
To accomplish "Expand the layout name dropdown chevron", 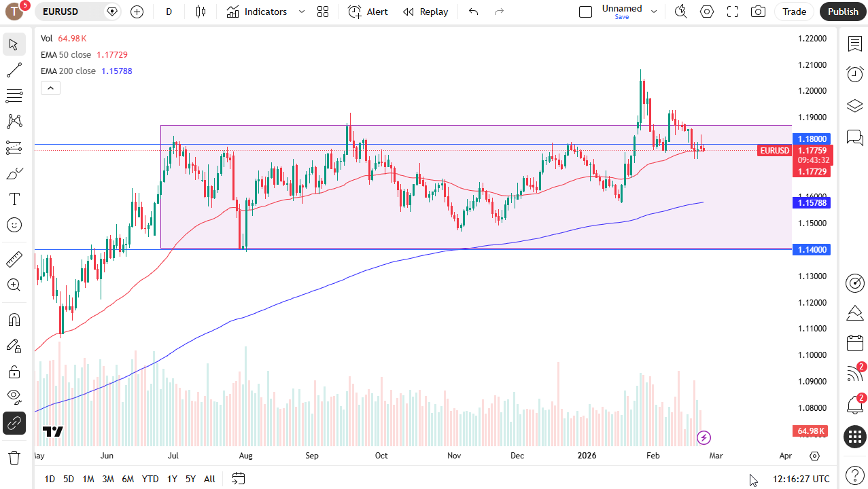I will (x=654, y=12).
